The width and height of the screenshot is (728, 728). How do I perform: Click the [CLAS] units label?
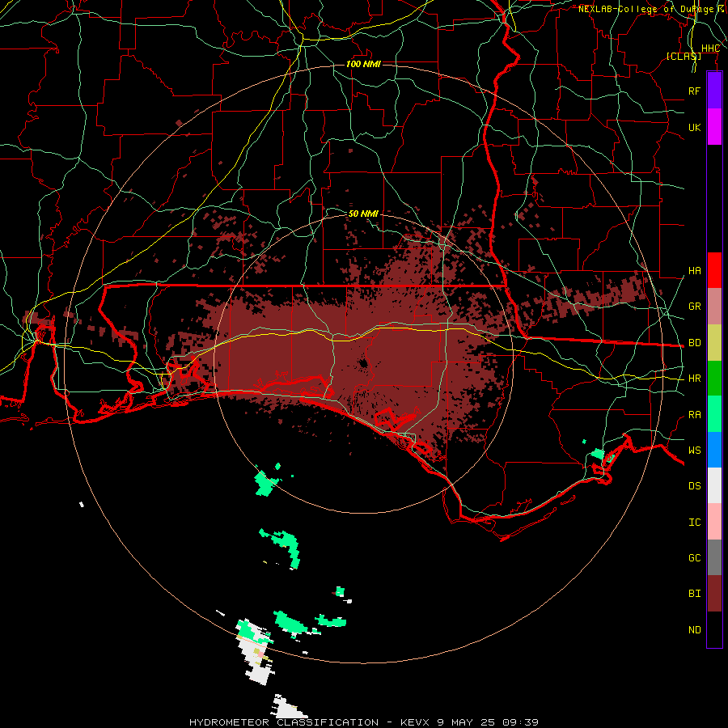pos(684,56)
